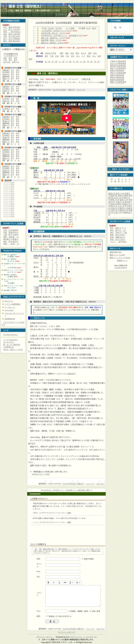Click the Bold formatting icon in the comment toolbar

(48, 582)
